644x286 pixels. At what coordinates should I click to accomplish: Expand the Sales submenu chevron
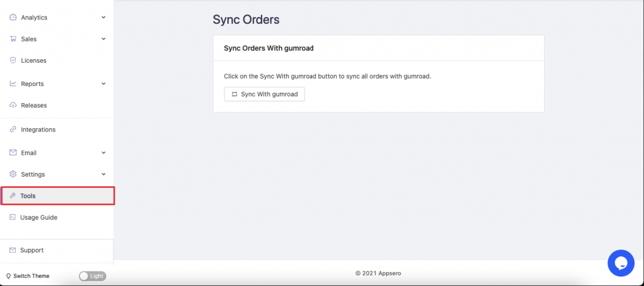point(104,39)
